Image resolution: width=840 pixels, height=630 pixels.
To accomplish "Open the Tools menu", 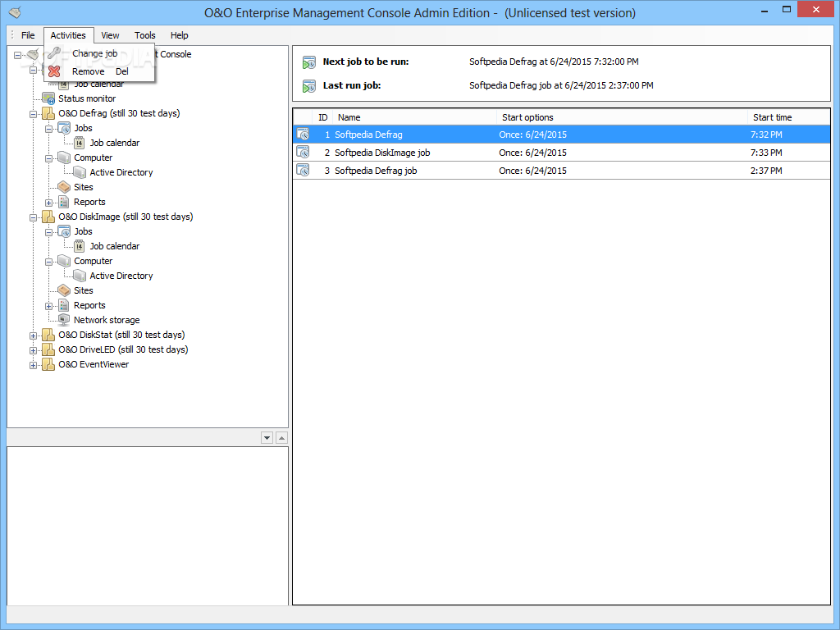I will (x=144, y=35).
